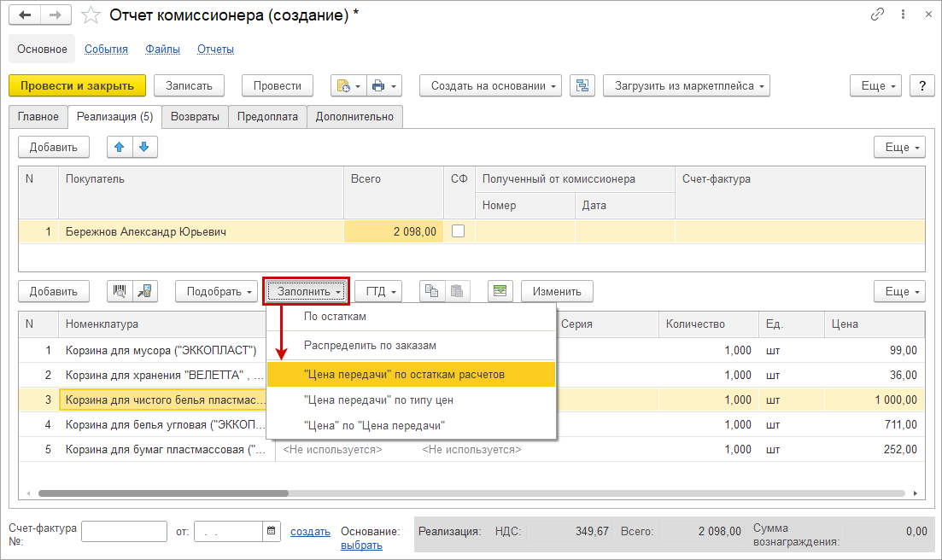Click the printer icon in toolbar
This screenshot has width=942, height=560.
coord(378,85)
